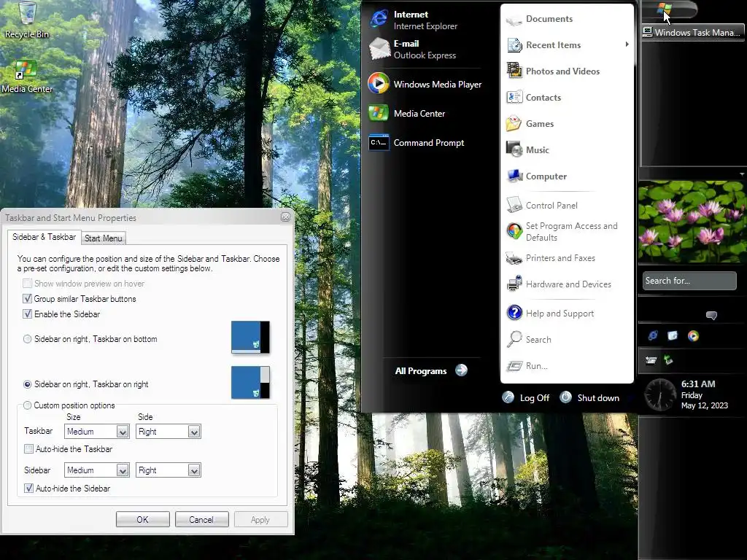Viewport: 747px width, 560px height.
Task: Launch Media Player quick launch icon in sidebar
Action: pyautogui.click(x=693, y=335)
